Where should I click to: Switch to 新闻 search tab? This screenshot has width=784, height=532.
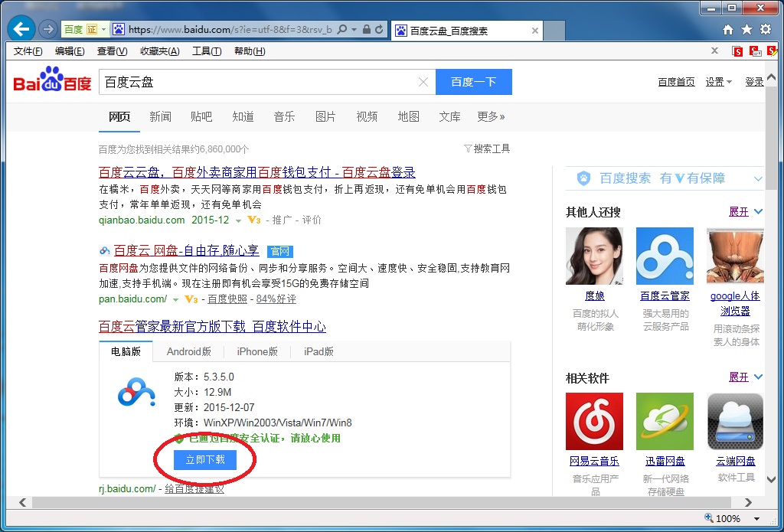[x=160, y=116]
